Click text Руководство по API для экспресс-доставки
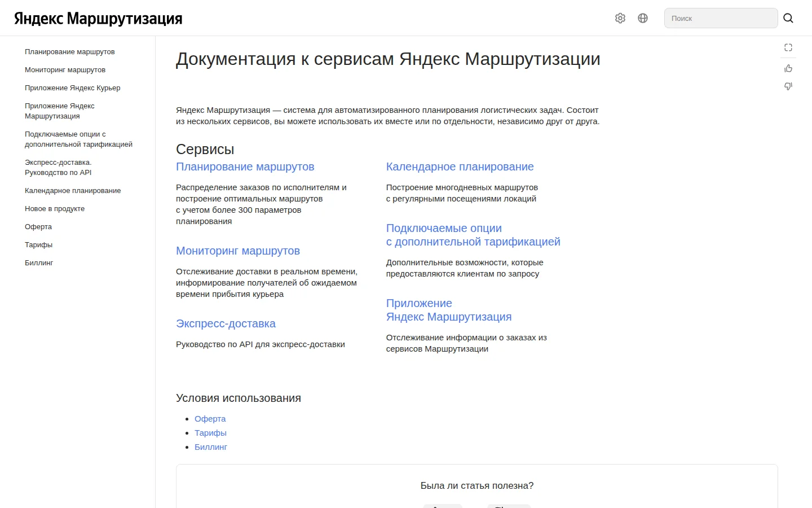The width and height of the screenshot is (812, 508). tap(261, 344)
